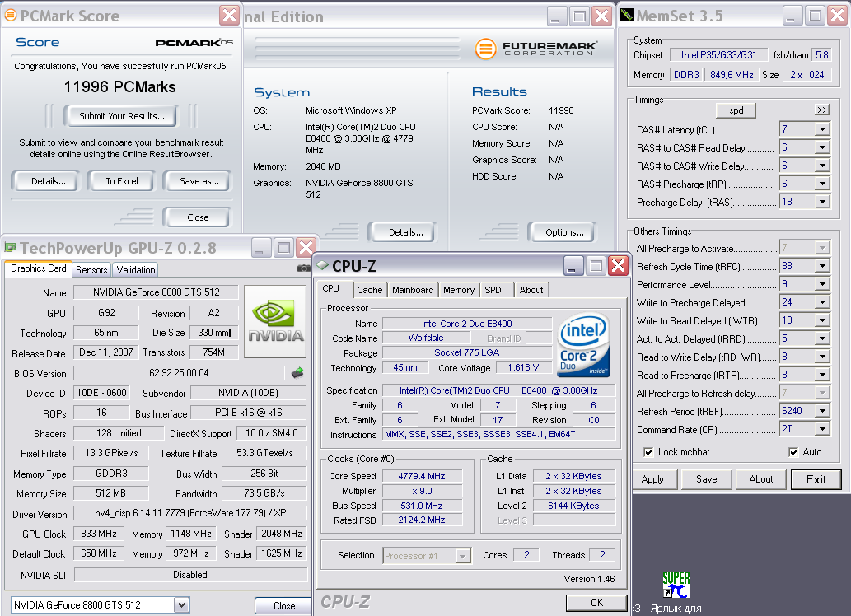
Task: Open the Refresh Cycle Time (tRFC) dropdown
Action: coord(822,266)
